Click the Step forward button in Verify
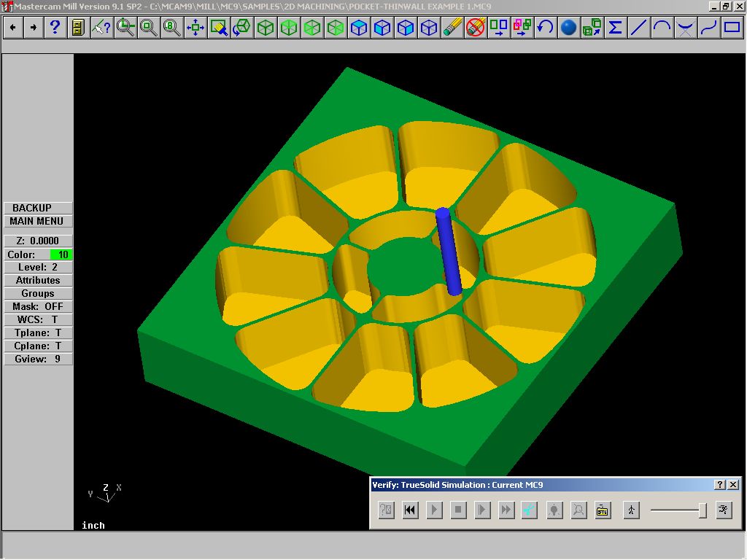The image size is (747, 560). 481,510
